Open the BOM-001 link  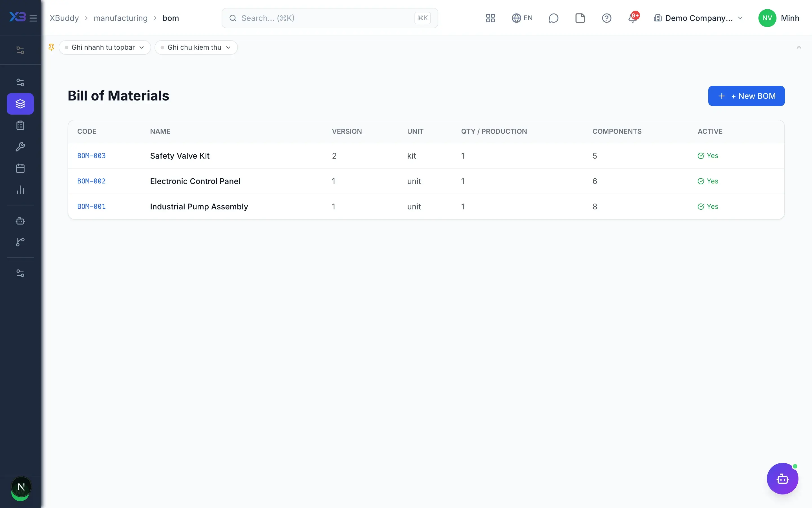click(91, 207)
